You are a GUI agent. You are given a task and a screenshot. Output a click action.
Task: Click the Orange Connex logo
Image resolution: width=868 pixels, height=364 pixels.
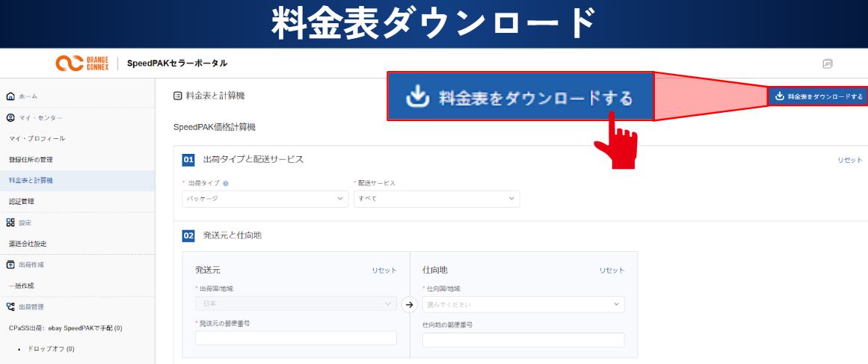82,64
